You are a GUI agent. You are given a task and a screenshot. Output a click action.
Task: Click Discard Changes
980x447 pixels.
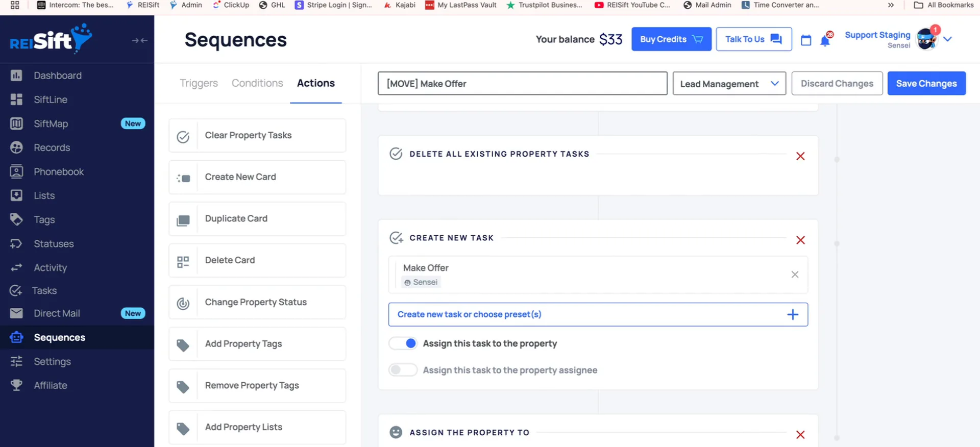click(837, 84)
